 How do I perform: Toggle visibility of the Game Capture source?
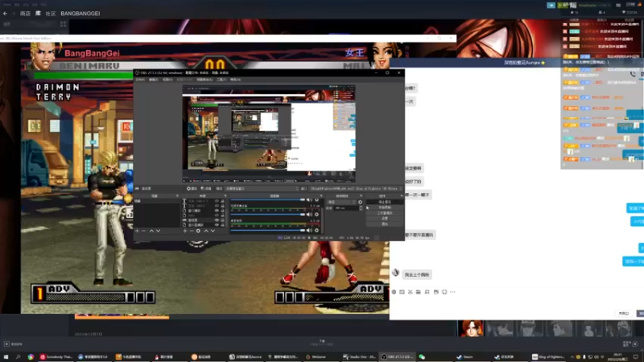pyautogui.click(x=217, y=220)
